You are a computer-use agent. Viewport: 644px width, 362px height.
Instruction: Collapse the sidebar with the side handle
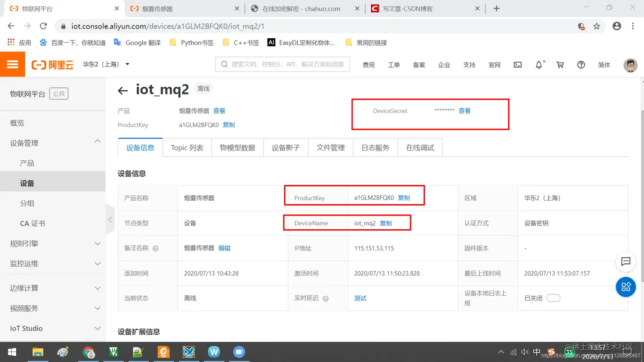(110, 219)
